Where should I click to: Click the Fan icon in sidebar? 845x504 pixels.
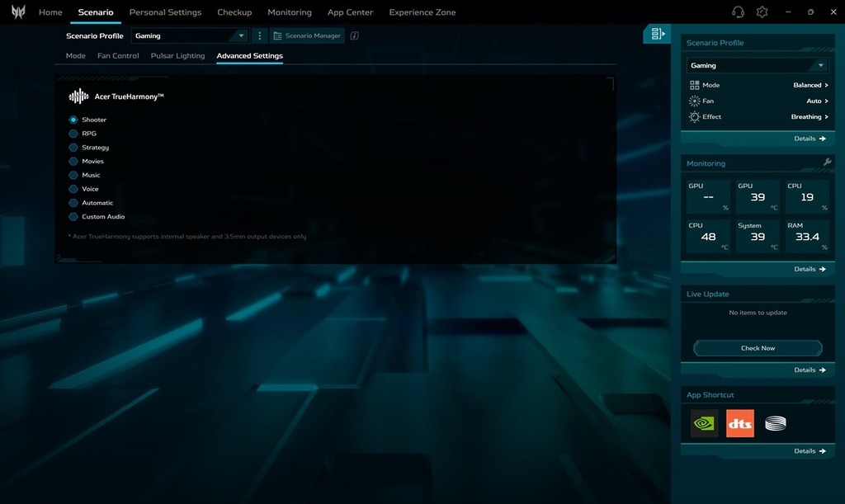click(x=694, y=101)
